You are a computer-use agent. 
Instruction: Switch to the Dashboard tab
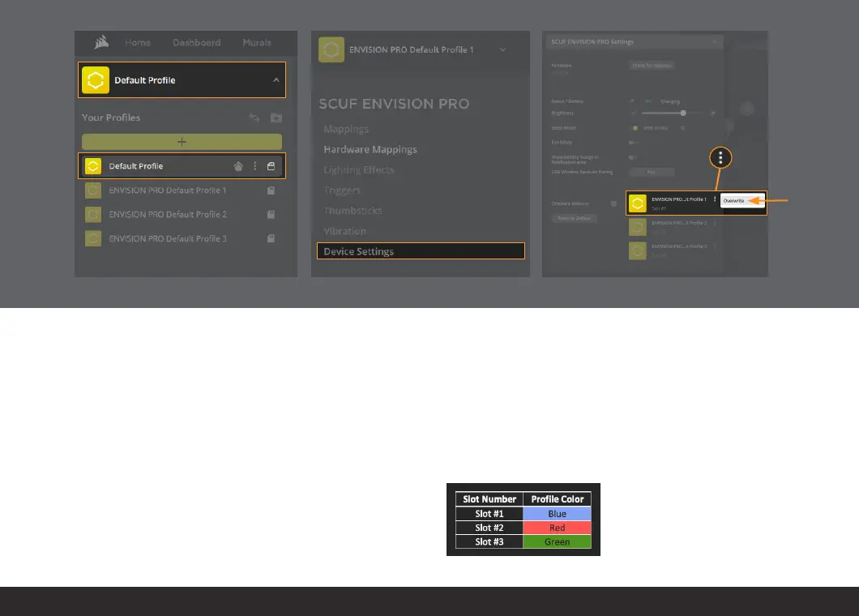197,42
